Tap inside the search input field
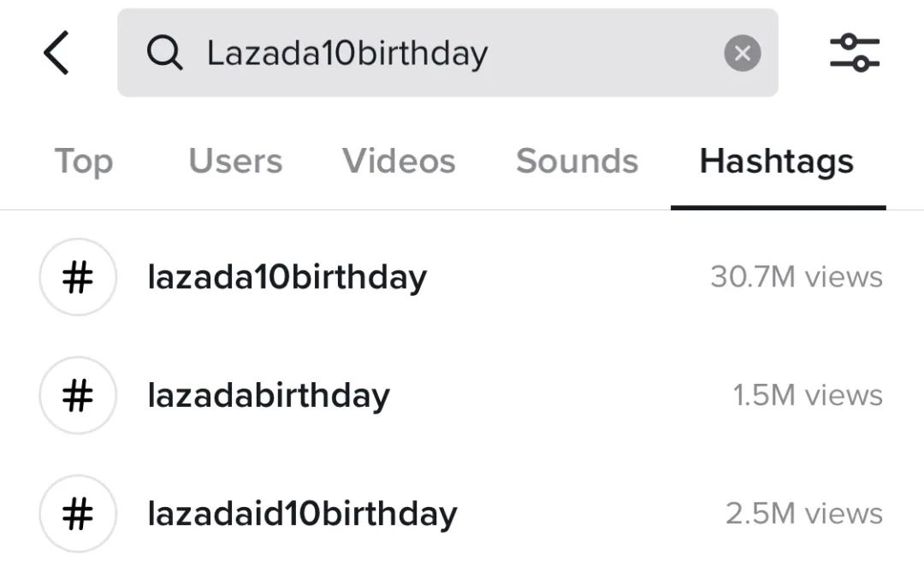This screenshot has height=572, width=924. point(445,52)
